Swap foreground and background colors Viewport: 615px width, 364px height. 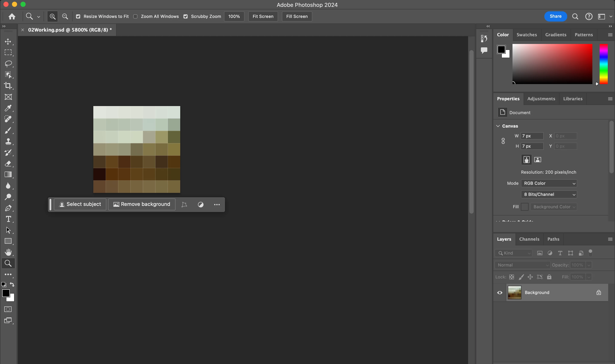pyautogui.click(x=12, y=285)
